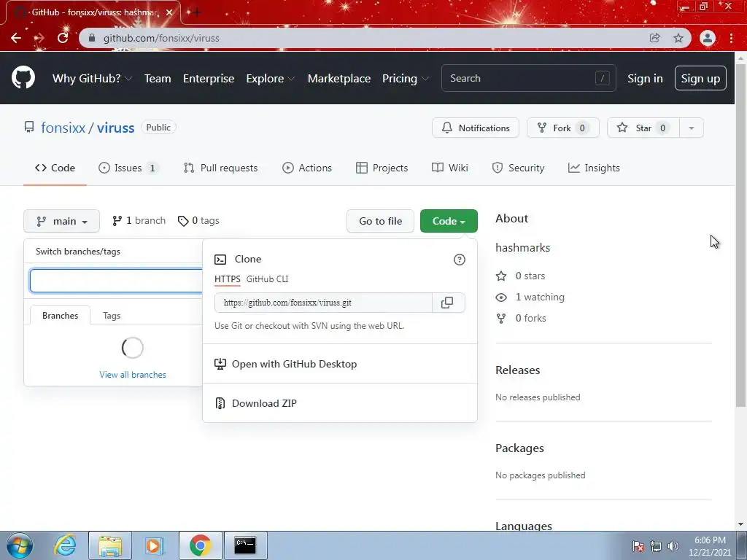Click Sign in
The image size is (747, 560).
(x=645, y=79)
